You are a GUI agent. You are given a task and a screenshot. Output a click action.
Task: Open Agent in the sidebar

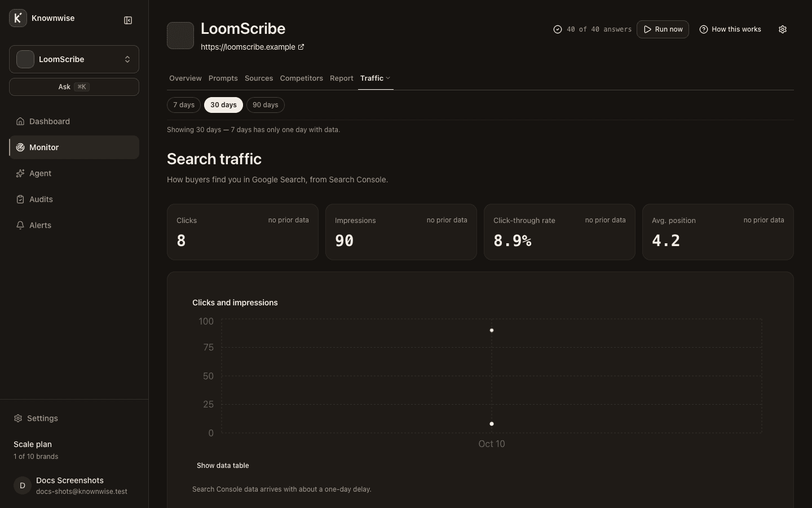tap(74, 173)
